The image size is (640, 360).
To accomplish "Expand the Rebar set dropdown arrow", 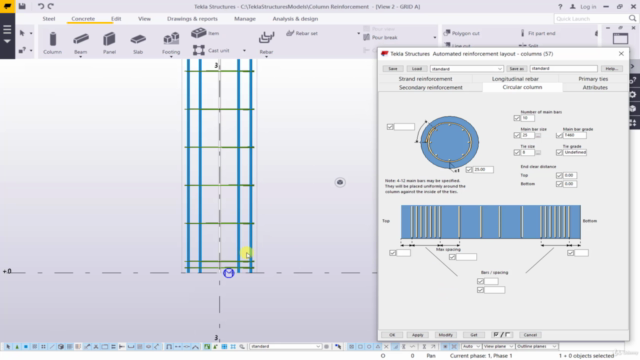I will point(358,33).
